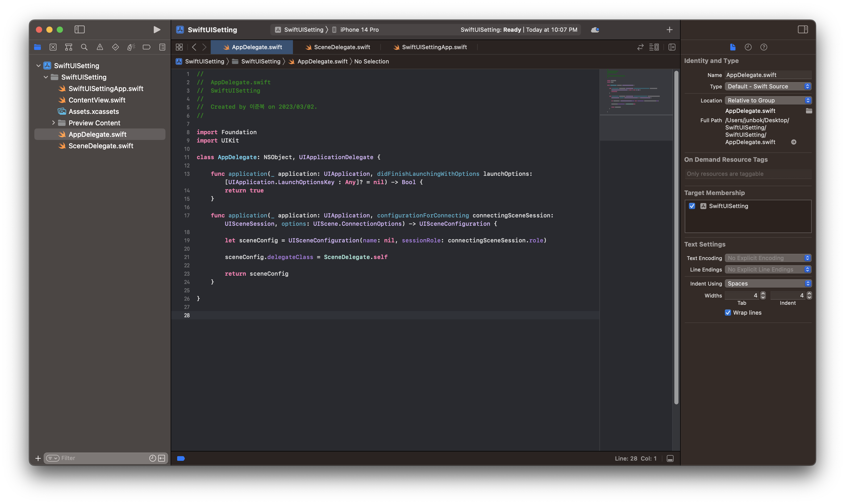Expand the Preview Content folder
This screenshot has height=504, width=845.
[x=53, y=123]
